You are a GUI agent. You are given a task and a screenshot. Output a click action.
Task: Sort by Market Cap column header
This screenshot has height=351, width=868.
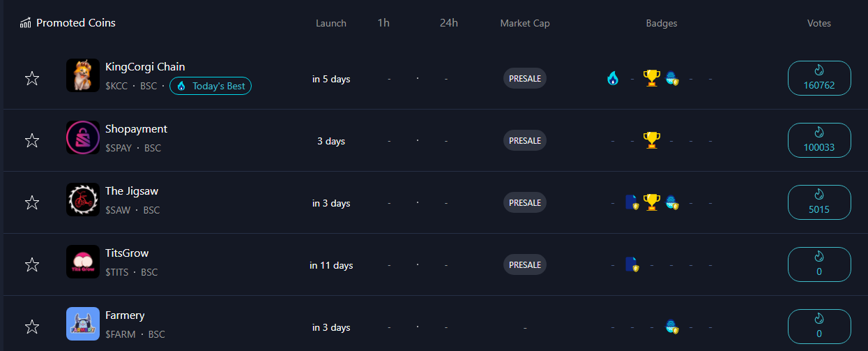click(525, 23)
